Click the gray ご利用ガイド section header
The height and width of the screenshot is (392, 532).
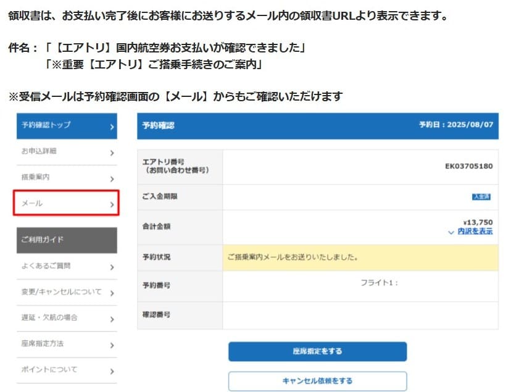[65, 240]
